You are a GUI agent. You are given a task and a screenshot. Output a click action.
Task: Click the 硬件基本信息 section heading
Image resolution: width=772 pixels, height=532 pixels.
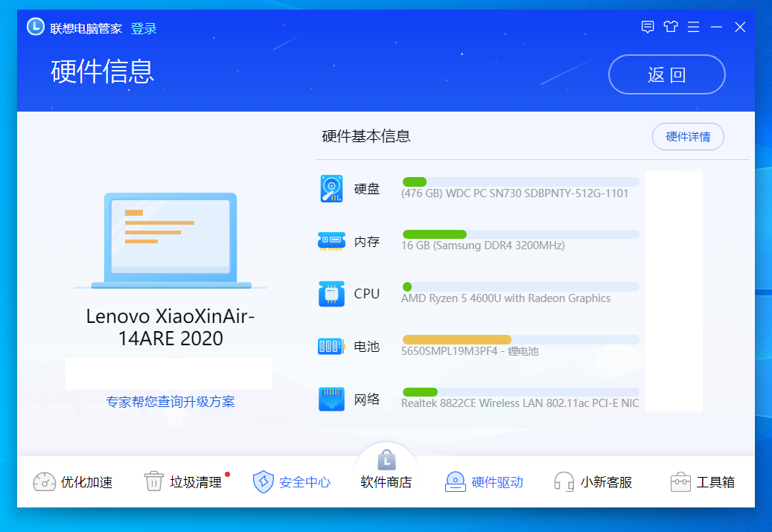click(x=366, y=136)
